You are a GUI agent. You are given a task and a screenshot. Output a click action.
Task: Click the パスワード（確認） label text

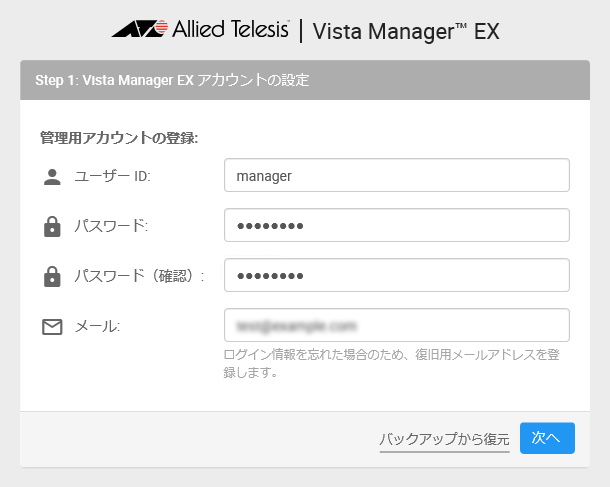pyautogui.click(x=139, y=276)
